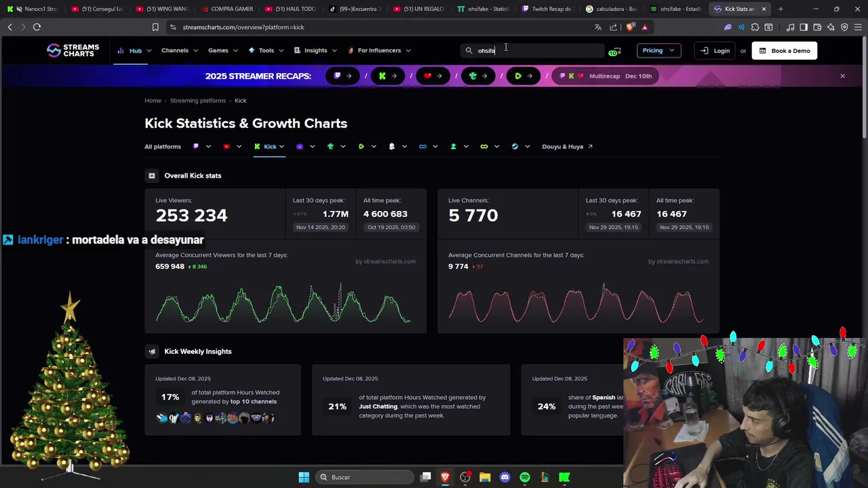Select the white ghost platform icon
Viewport: 868px width, 488px height.
point(392,146)
